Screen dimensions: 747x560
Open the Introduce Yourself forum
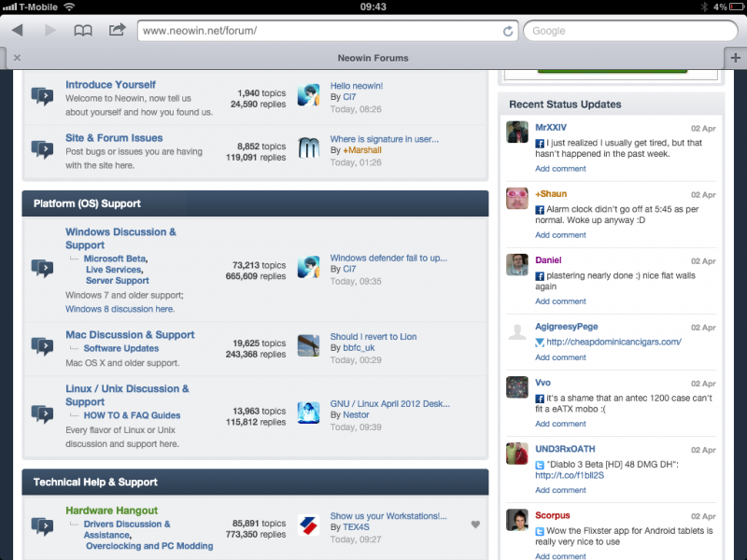click(x=110, y=84)
